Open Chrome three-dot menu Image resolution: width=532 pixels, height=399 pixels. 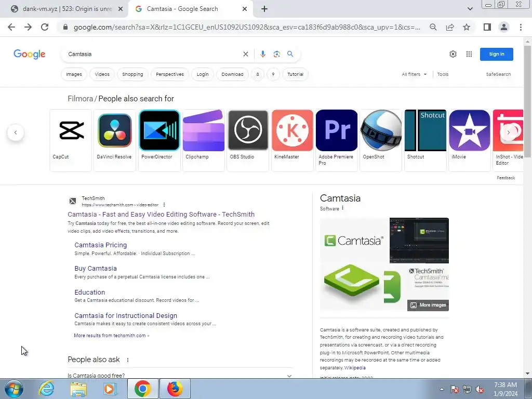(521, 27)
